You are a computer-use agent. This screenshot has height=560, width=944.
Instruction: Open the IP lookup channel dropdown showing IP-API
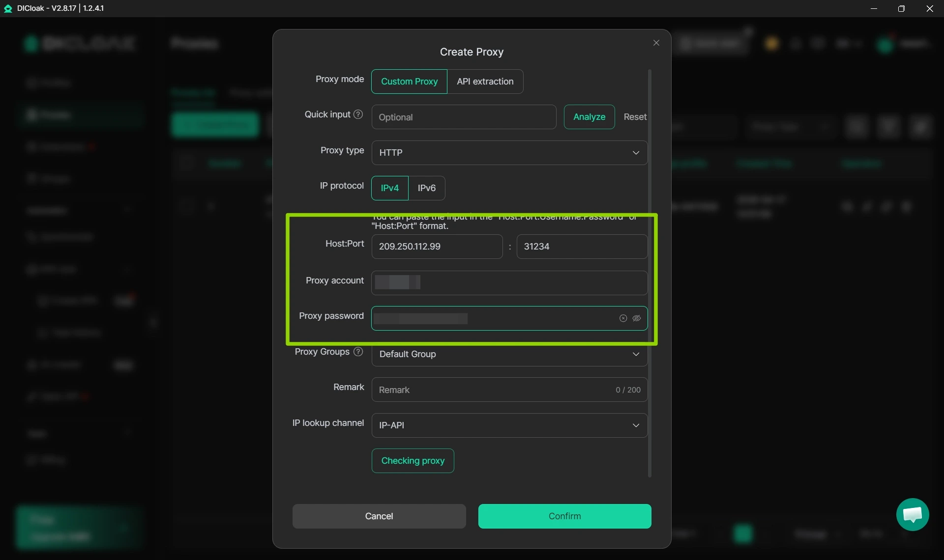(509, 425)
